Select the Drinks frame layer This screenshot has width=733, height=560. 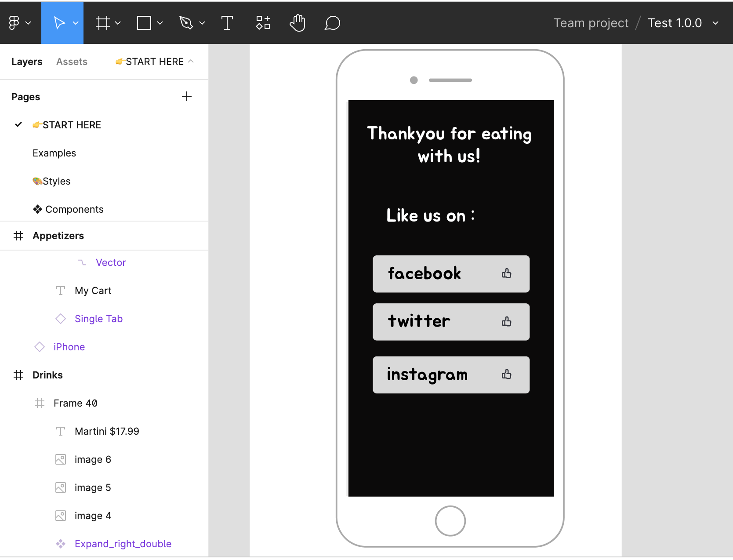[47, 375]
